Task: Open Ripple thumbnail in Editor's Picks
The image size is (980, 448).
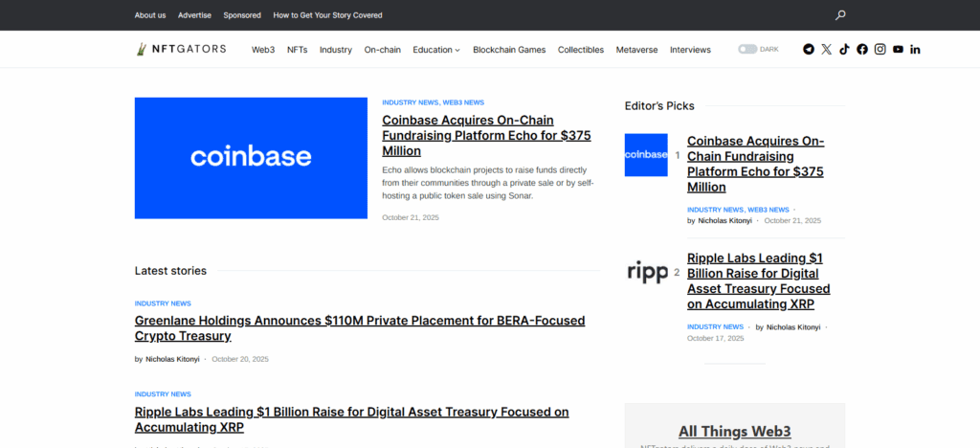Action: 646,272
